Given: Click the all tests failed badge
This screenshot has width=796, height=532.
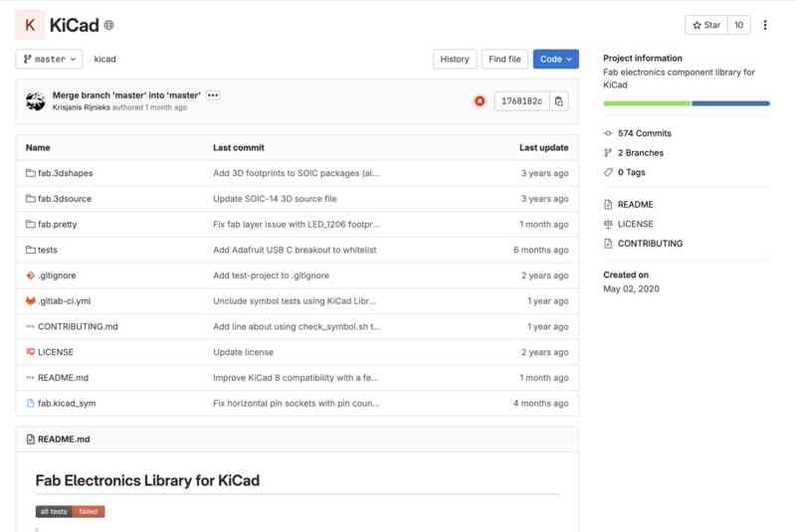Looking at the screenshot, I should coord(70,511).
